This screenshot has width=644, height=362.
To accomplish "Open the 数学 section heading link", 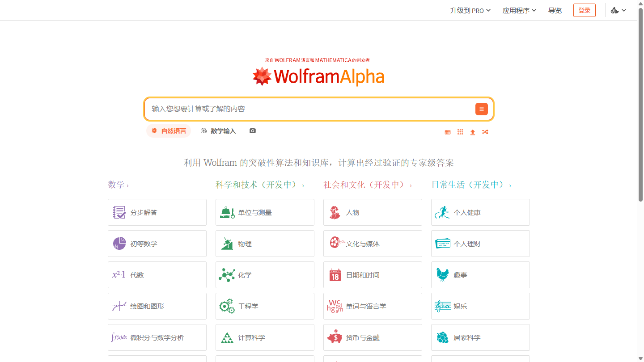I will (118, 185).
